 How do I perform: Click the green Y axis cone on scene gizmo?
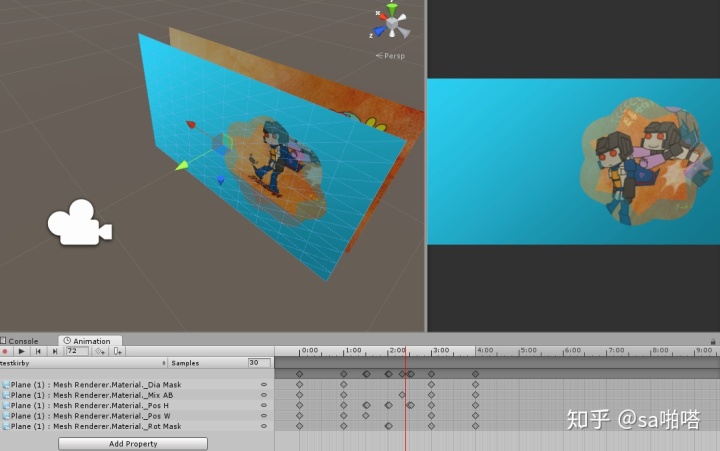pos(392,9)
